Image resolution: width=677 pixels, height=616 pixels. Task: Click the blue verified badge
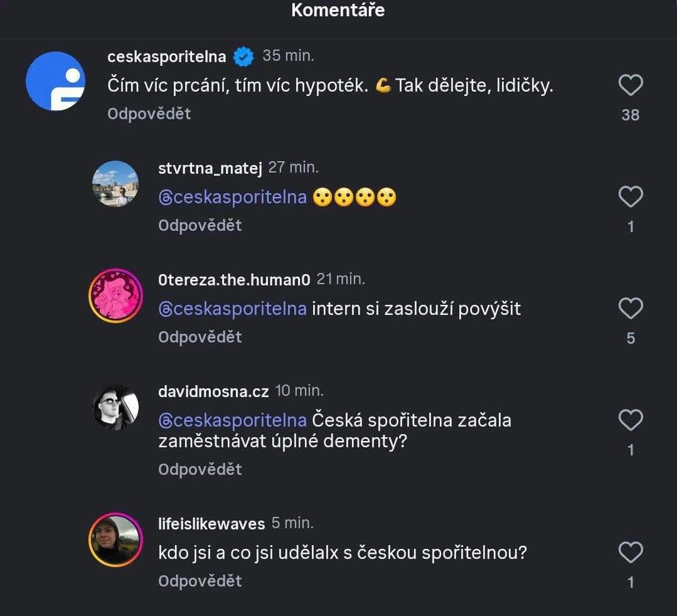click(x=243, y=56)
